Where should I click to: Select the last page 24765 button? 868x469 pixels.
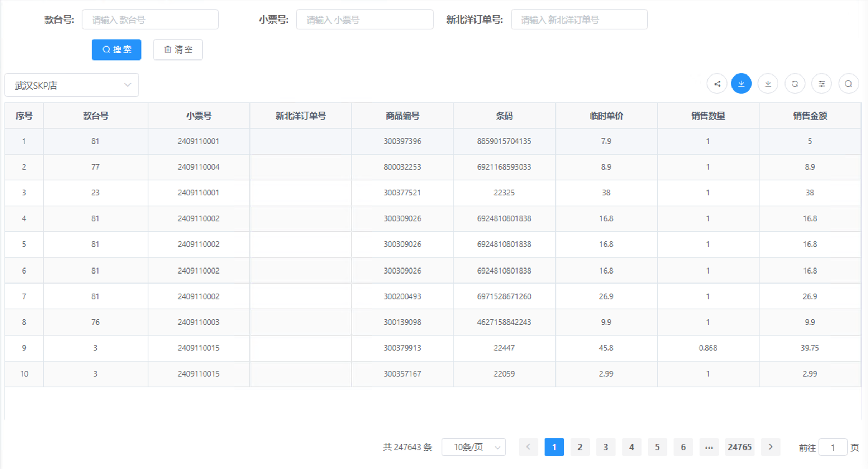740,447
